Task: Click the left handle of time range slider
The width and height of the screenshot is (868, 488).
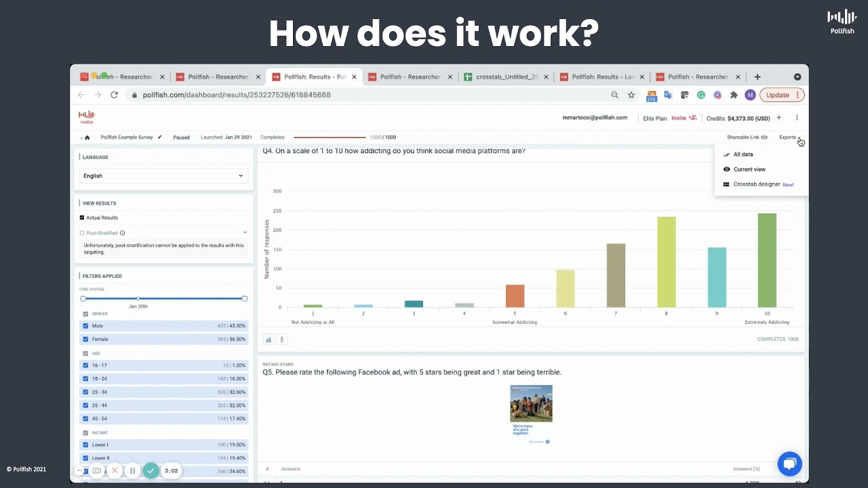Action: tap(83, 298)
